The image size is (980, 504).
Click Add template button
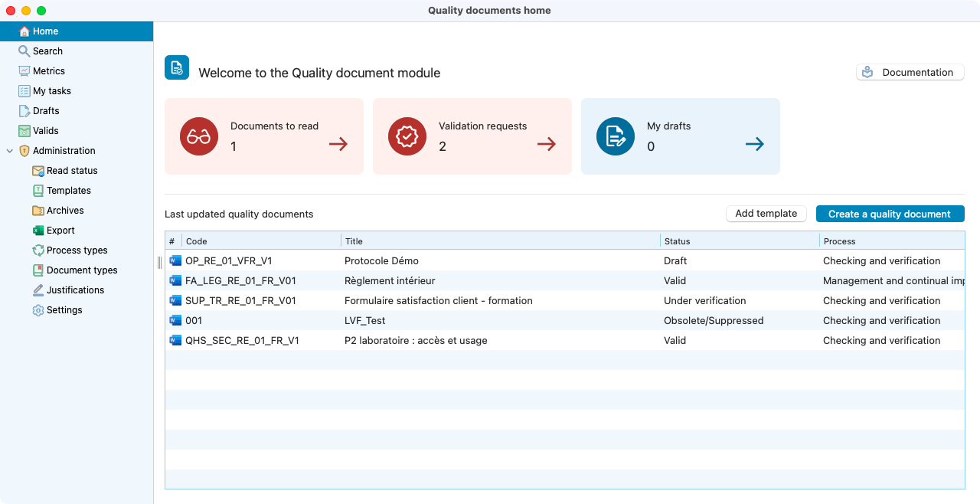click(x=766, y=214)
